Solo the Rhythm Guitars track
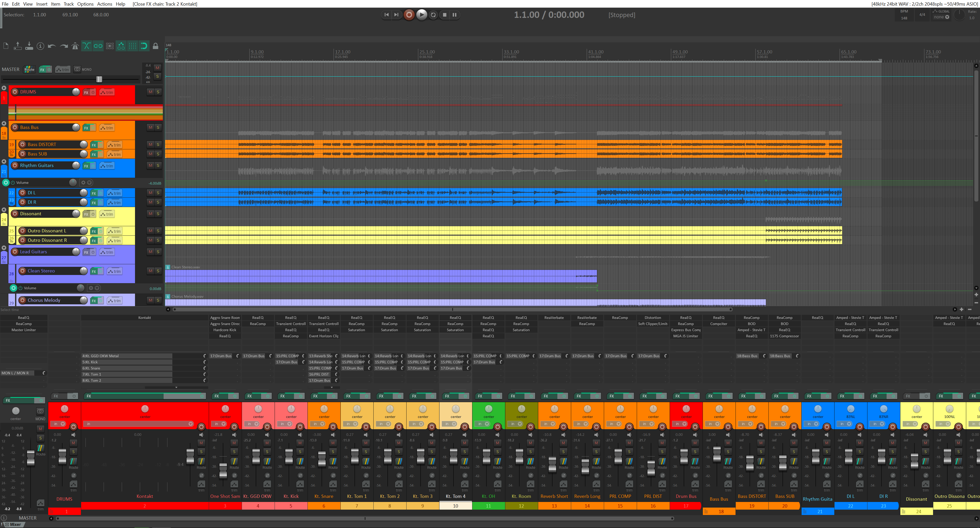This screenshot has height=528, width=980. (x=158, y=166)
